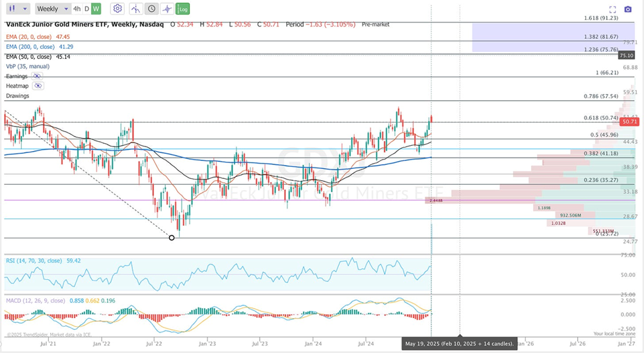
Task: Click the 0.236 (35.27) Fibonacci level label
Action: (x=601, y=179)
